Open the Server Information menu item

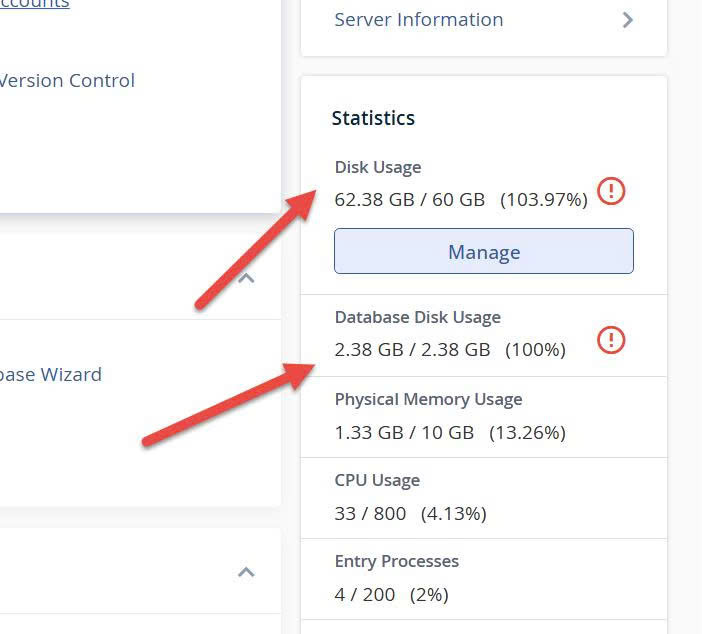click(419, 20)
